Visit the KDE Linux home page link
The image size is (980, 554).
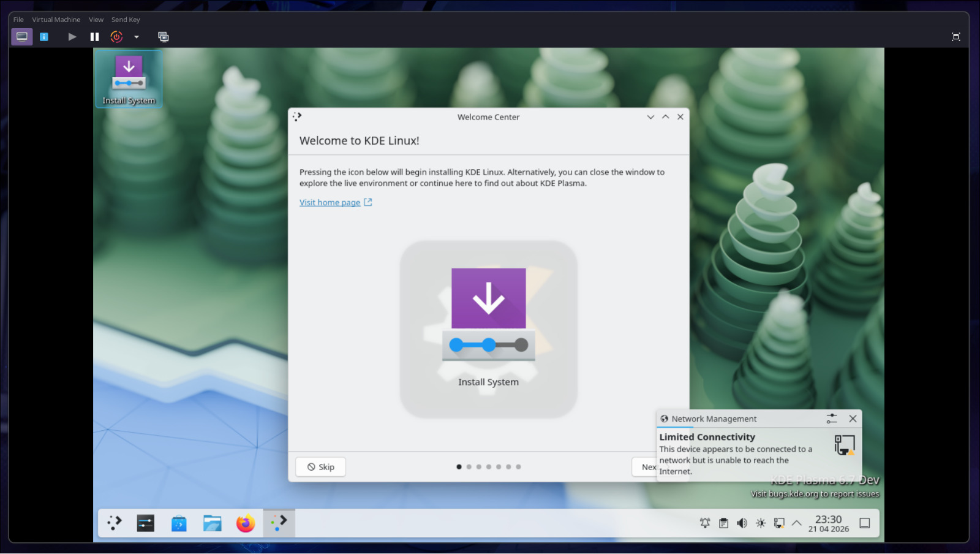330,202
